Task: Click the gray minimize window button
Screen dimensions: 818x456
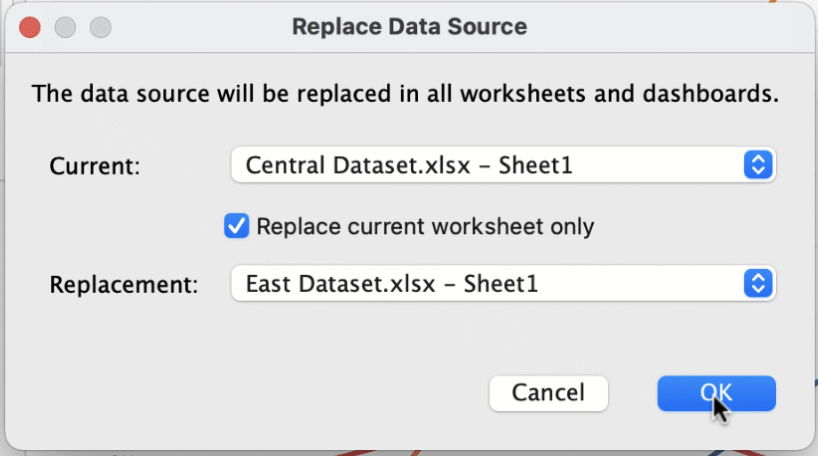Action: tap(65, 27)
